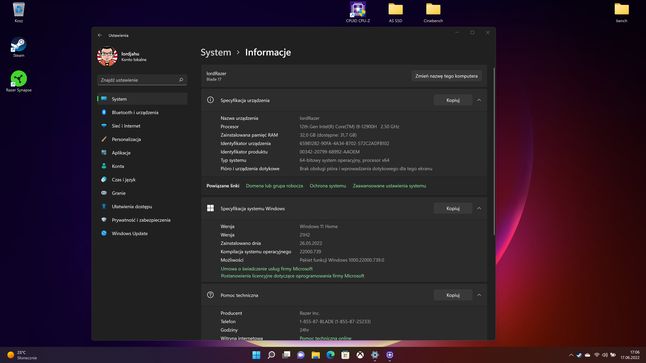Collapse the Pomoc techniczna section
The image size is (646, 363).
tap(479, 295)
